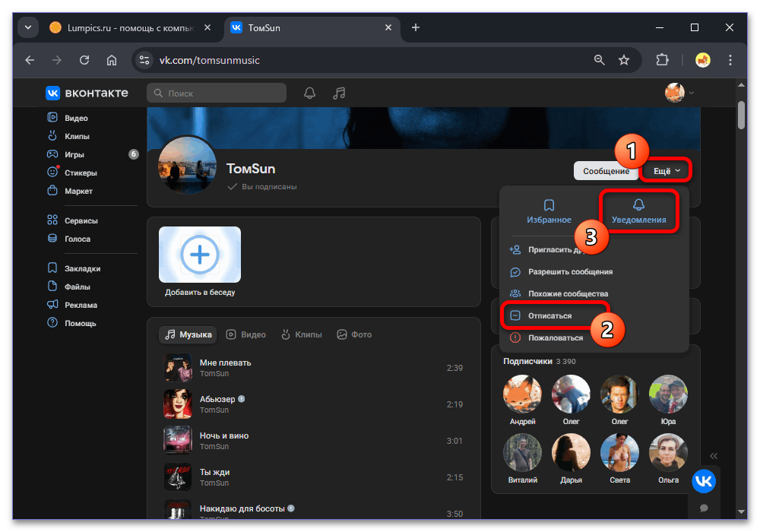This screenshot has height=532, width=760.
Task: Open site info icon in address bar
Action: click(144, 60)
